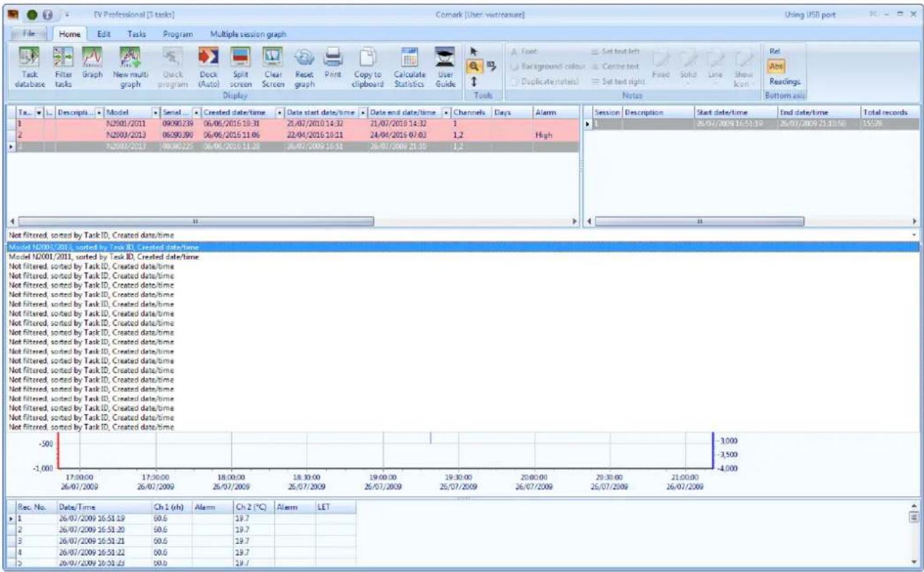Click the Days column header
Image resolution: width=924 pixels, height=572 pixels.
pyautogui.click(x=512, y=113)
